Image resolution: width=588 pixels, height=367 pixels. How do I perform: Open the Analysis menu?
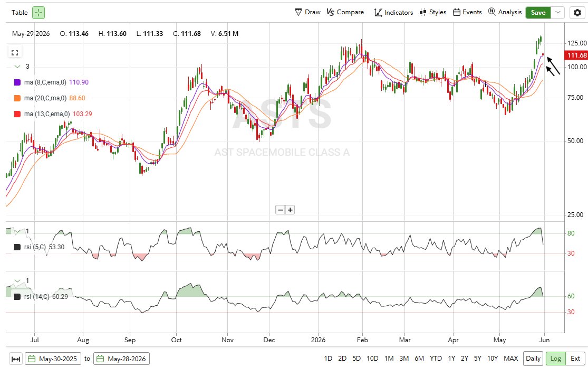[505, 12]
